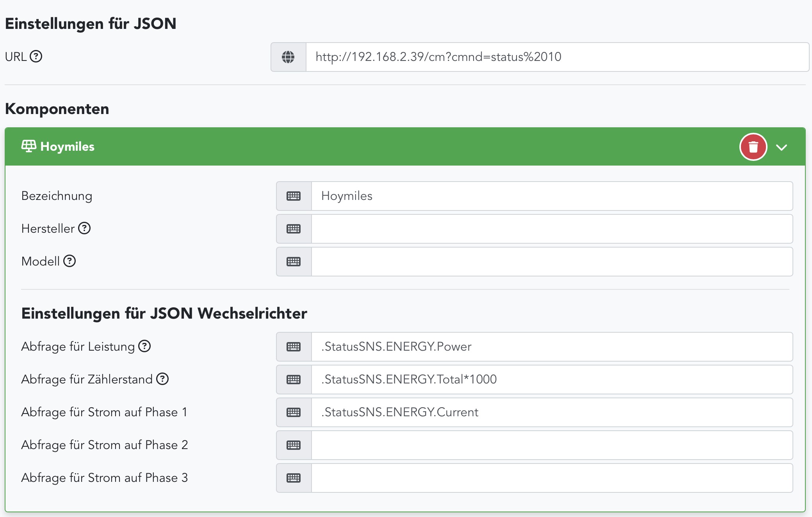Show help for the Modell field
812x517 pixels.
(69, 261)
